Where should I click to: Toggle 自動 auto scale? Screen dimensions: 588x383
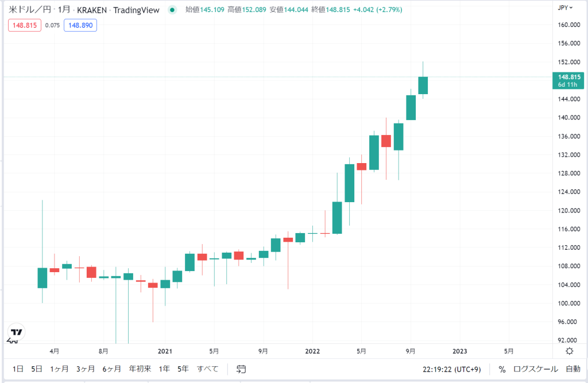click(x=572, y=369)
